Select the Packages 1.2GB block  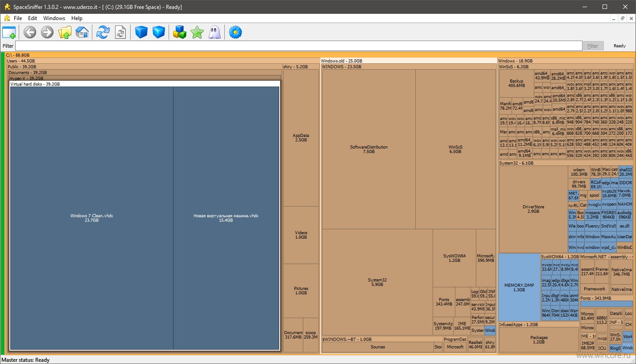point(539,340)
